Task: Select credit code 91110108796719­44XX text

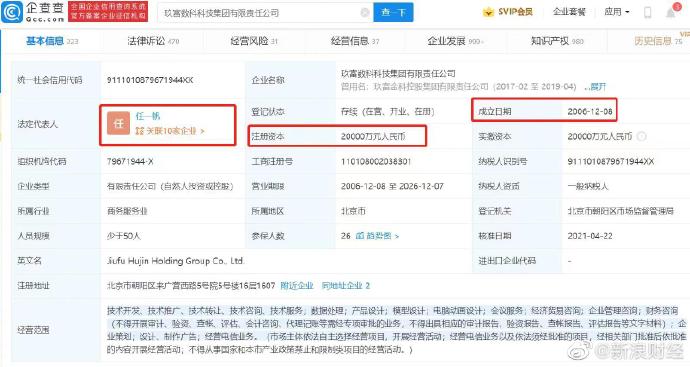Action: coord(150,80)
